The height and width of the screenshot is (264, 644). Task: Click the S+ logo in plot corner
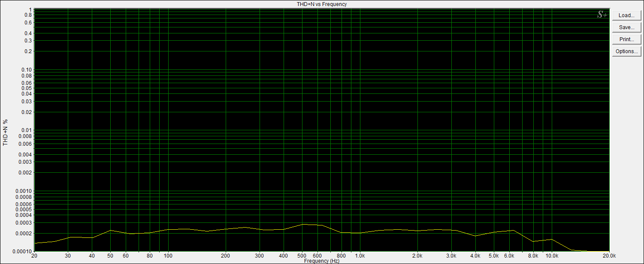(x=602, y=15)
